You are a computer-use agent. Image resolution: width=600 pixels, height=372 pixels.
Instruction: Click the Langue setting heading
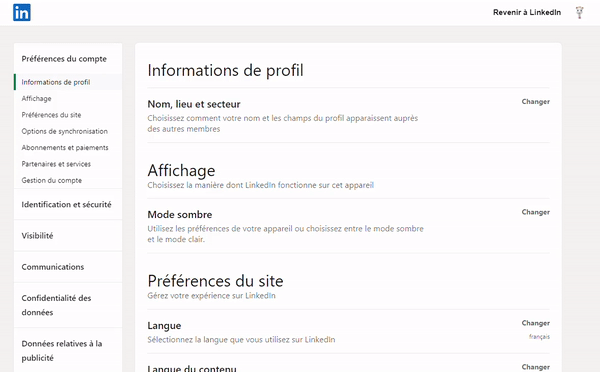click(x=165, y=326)
